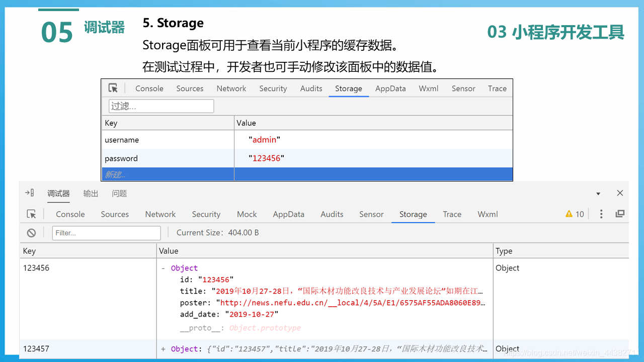Open AppData tab in lower devtools
The image size is (644, 362).
point(288,214)
